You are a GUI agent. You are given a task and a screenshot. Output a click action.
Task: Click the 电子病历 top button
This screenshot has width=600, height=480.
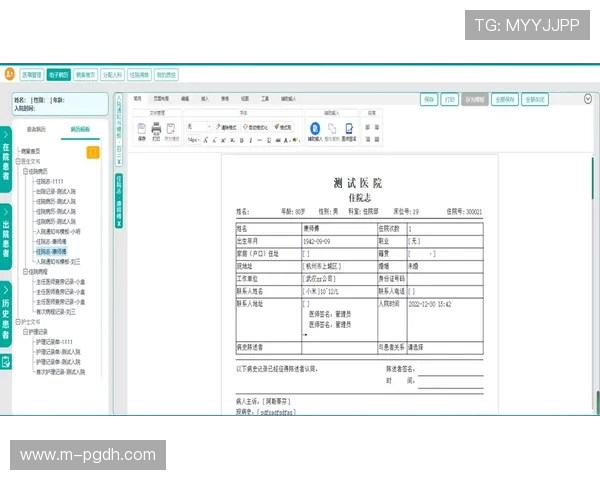click(x=59, y=75)
